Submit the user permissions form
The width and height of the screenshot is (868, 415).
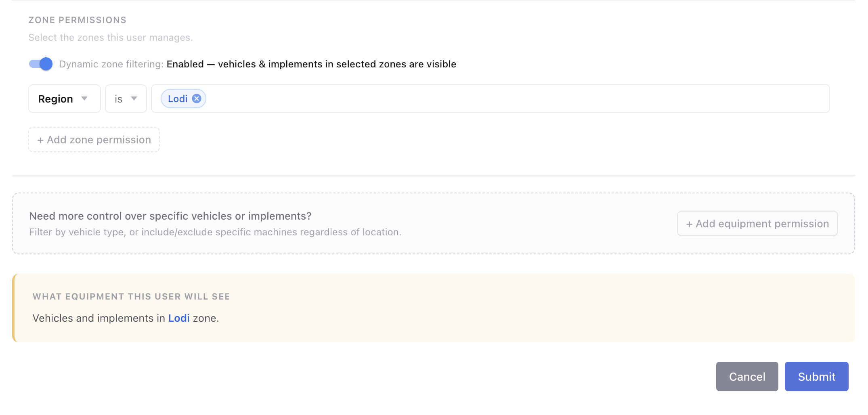coord(816,376)
